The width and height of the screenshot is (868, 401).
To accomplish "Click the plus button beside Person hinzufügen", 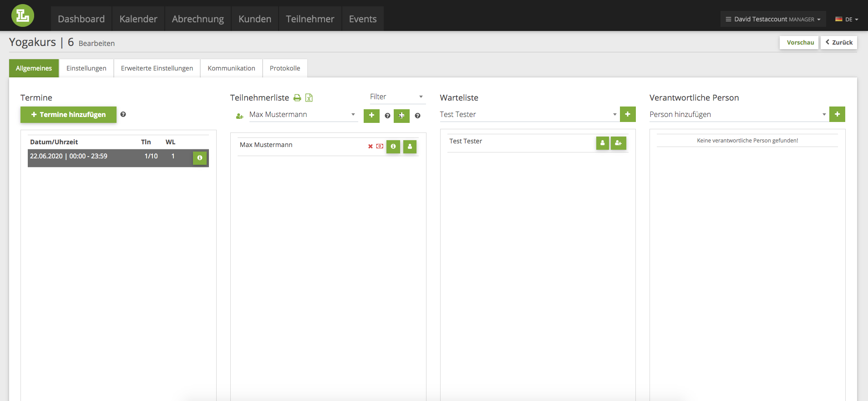I will click(837, 114).
